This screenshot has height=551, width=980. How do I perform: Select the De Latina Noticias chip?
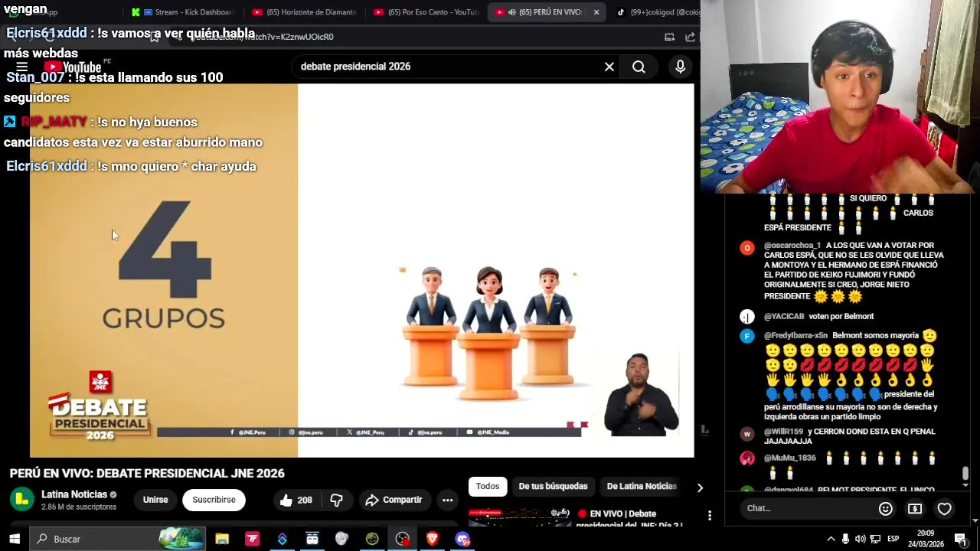click(642, 486)
